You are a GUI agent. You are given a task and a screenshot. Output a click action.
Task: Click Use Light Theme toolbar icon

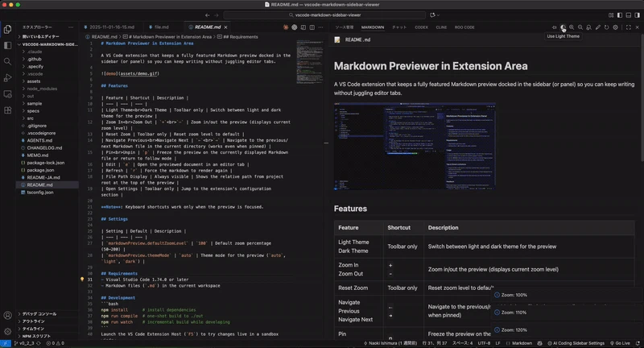563,27
